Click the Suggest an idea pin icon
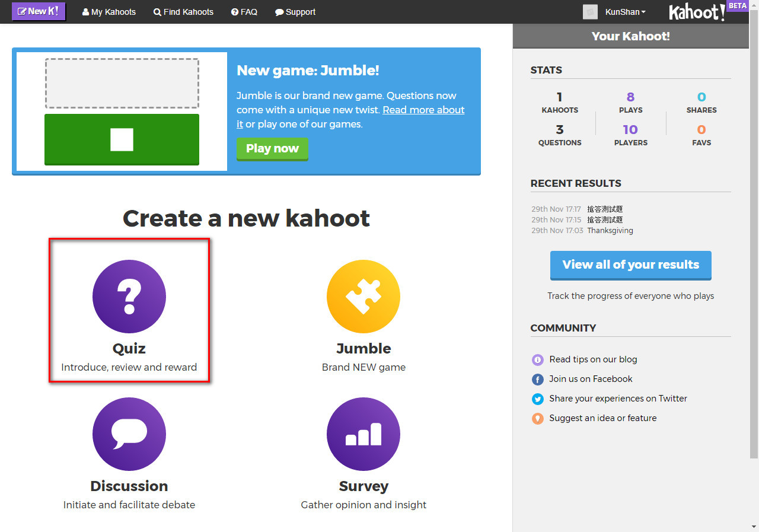Image resolution: width=759 pixels, height=532 pixels. 537,418
